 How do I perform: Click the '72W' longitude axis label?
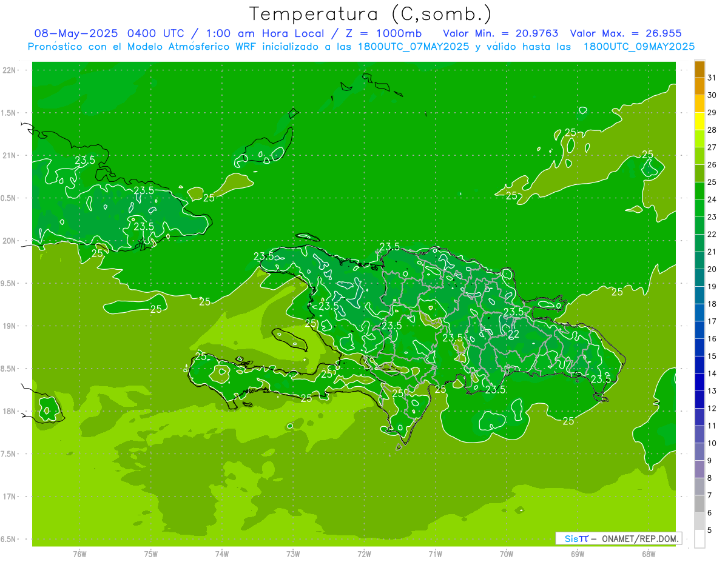tap(364, 555)
